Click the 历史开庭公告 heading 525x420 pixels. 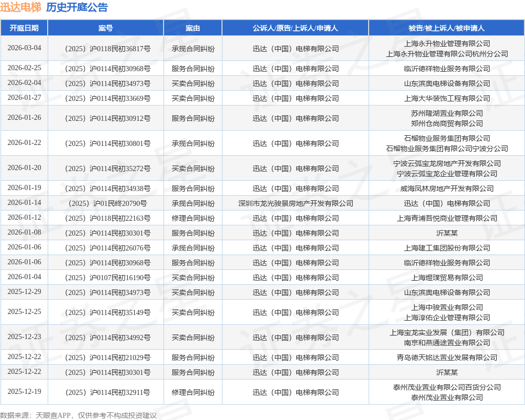(77, 7)
